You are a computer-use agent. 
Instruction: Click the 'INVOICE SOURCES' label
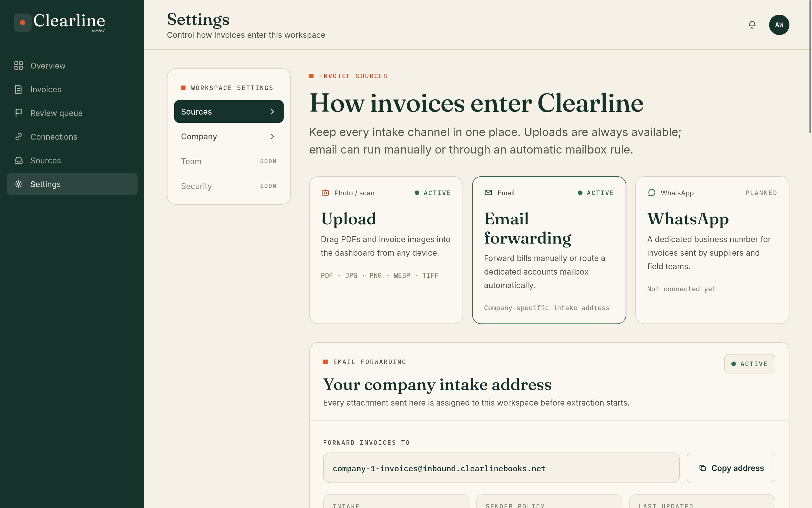[353, 76]
